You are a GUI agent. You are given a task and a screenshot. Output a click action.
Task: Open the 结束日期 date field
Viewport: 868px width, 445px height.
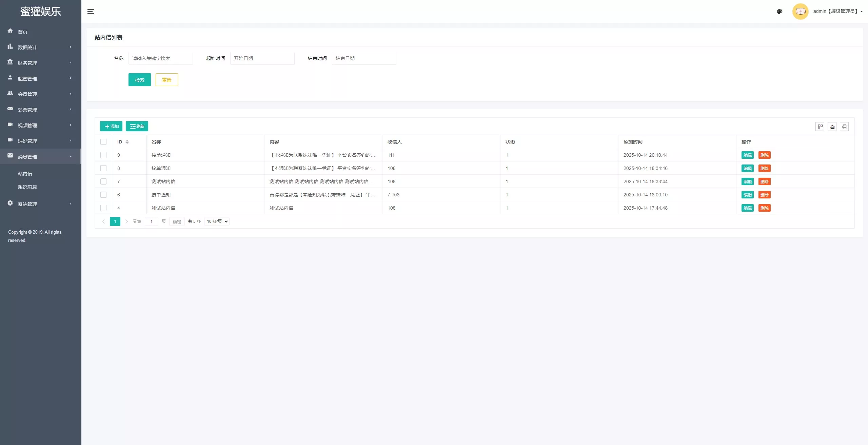tap(364, 58)
